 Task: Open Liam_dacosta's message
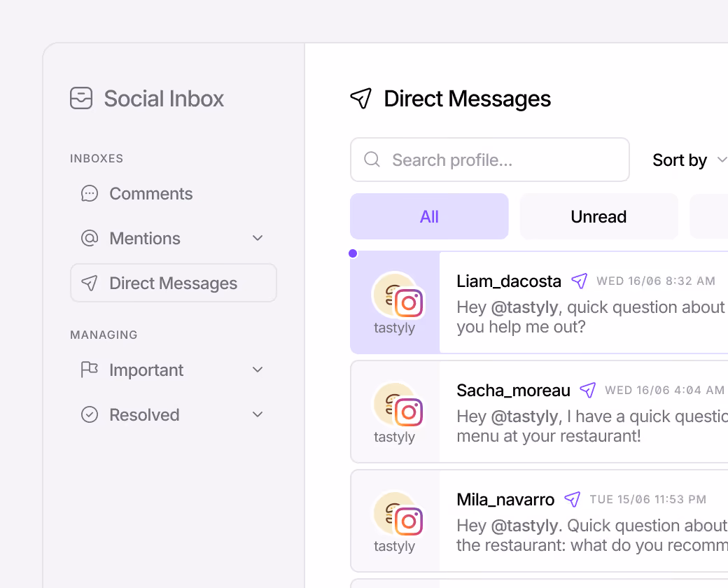[539, 302]
